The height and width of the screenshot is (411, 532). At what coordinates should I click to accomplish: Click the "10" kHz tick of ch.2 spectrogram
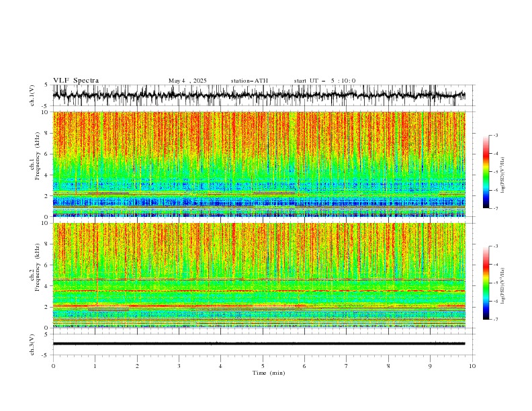pos(45,223)
